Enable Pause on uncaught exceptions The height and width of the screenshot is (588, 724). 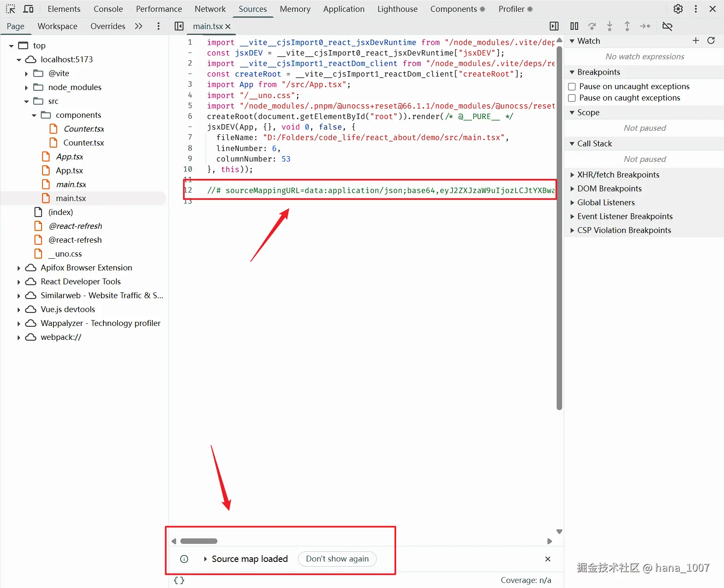coord(572,87)
